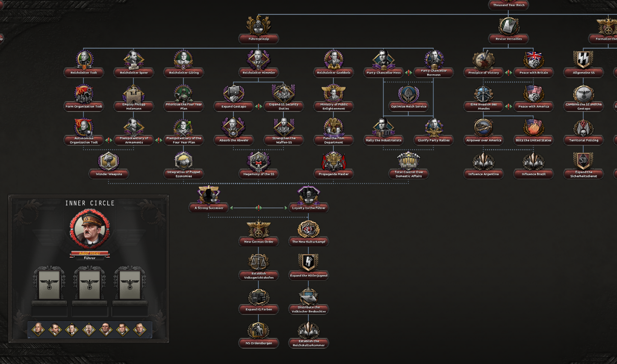Select the Expand Gestapo focus

point(234,97)
